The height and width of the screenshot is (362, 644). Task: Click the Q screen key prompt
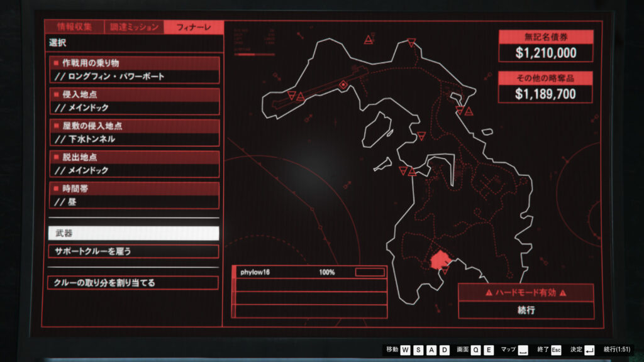475,349
